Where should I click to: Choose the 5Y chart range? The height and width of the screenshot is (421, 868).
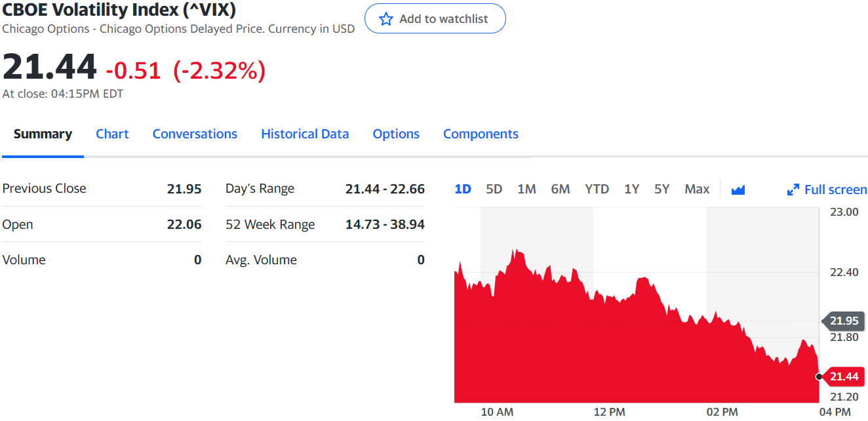(661, 189)
